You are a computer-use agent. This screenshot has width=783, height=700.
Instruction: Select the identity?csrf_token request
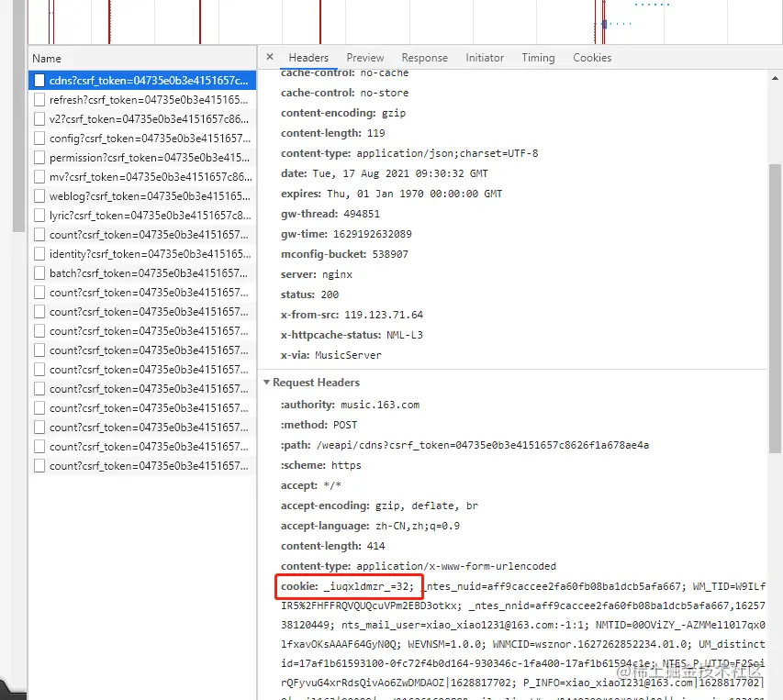point(142,254)
